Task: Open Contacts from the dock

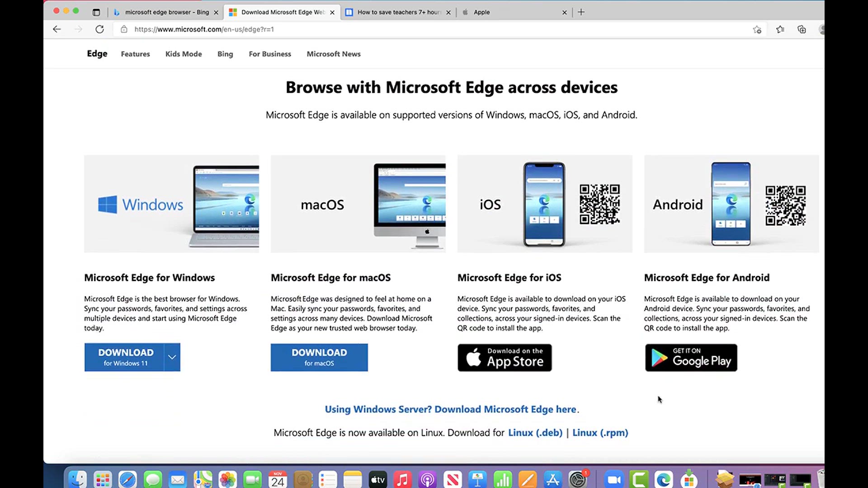Action: [x=303, y=479]
